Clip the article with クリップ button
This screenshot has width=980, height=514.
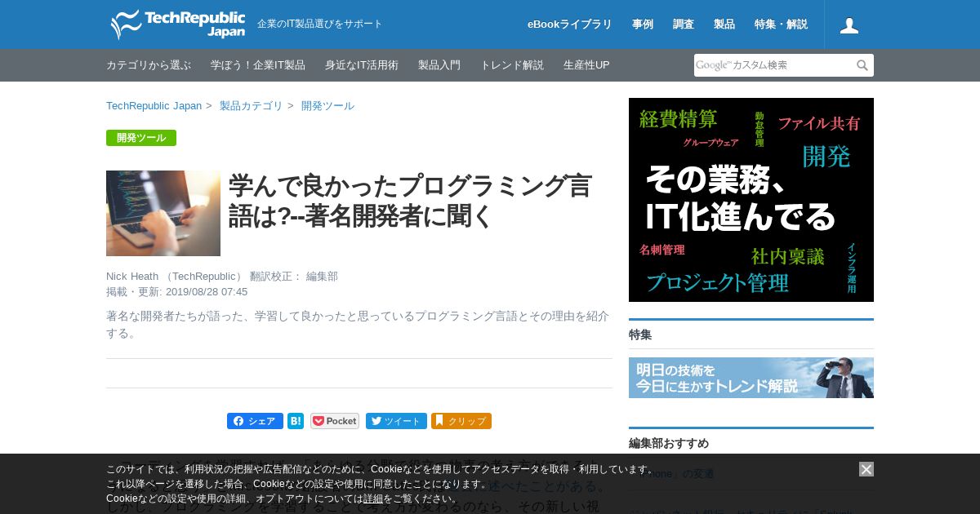tap(461, 421)
